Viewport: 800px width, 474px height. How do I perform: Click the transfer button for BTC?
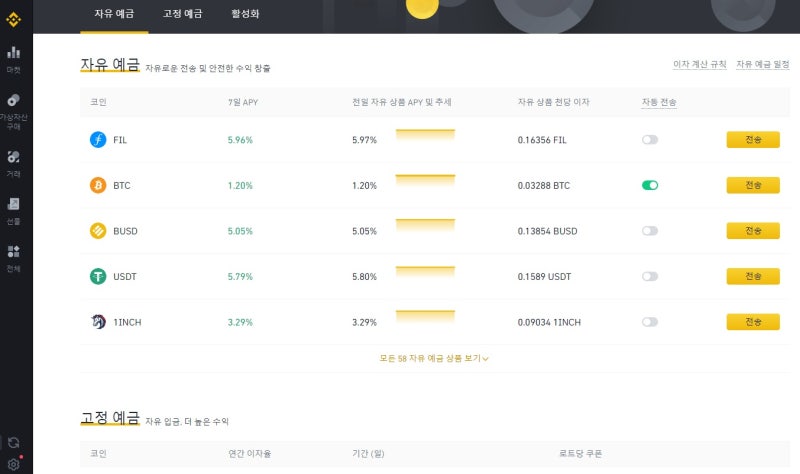753,185
